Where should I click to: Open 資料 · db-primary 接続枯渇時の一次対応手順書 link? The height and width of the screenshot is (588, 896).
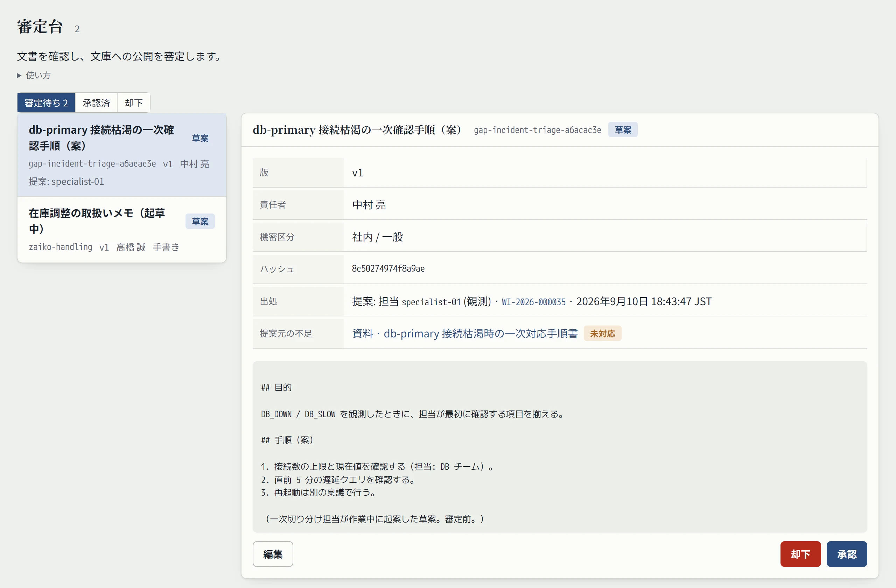point(465,334)
